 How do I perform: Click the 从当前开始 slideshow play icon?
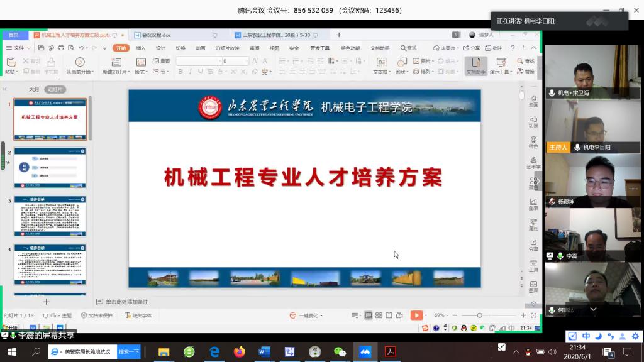pos(80,62)
